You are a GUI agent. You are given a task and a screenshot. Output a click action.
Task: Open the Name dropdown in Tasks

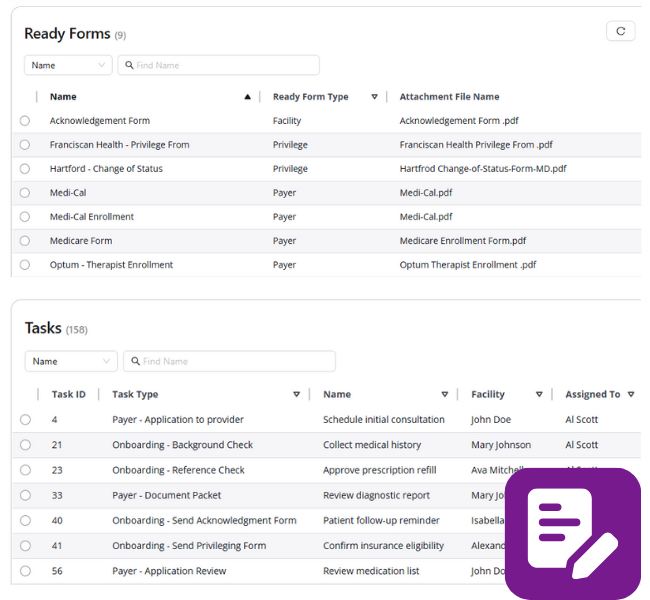[x=71, y=361]
